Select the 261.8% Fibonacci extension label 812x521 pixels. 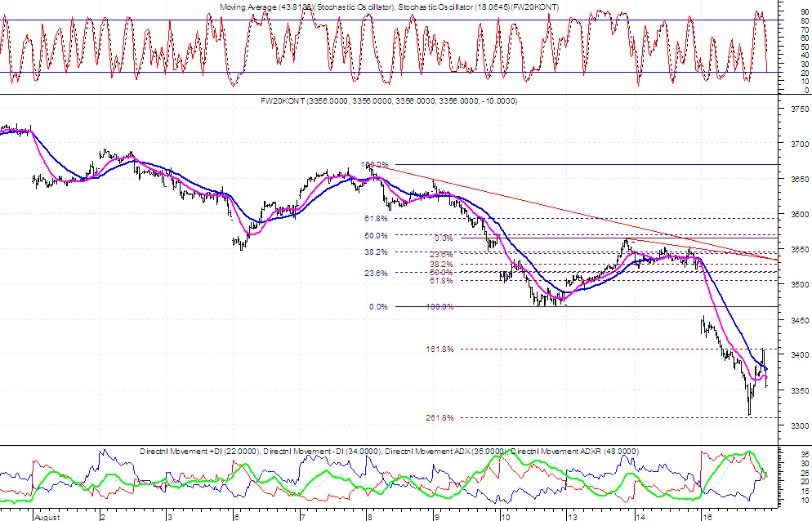pos(438,417)
